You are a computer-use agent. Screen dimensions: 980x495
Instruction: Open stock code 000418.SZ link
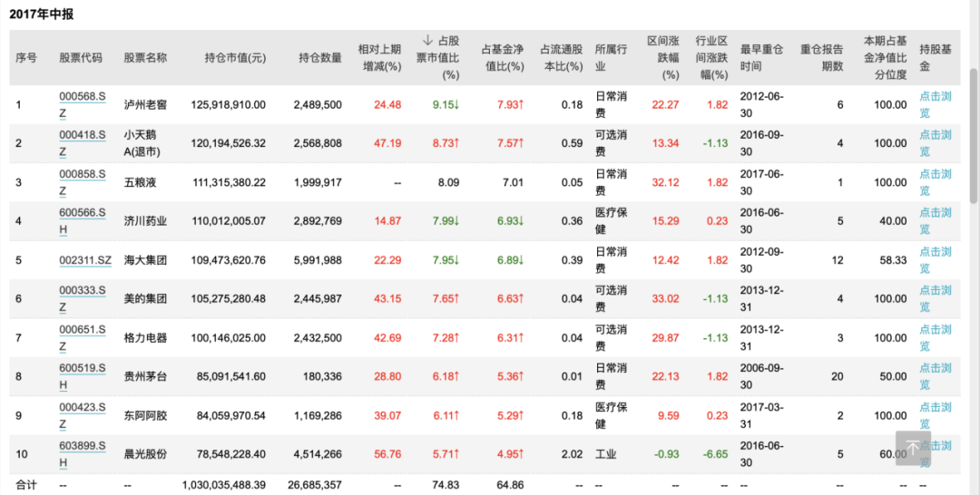tap(83, 143)
